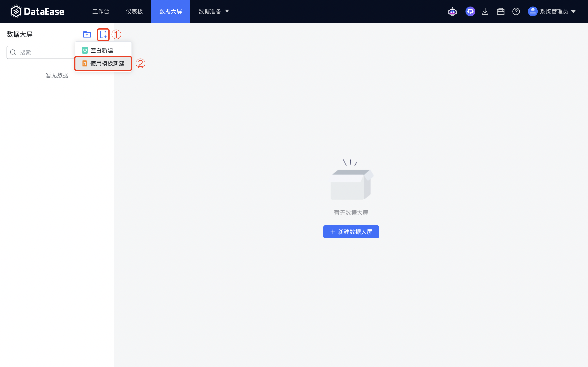Open the download center icon

pyautogui.click(x=485, y=11)
